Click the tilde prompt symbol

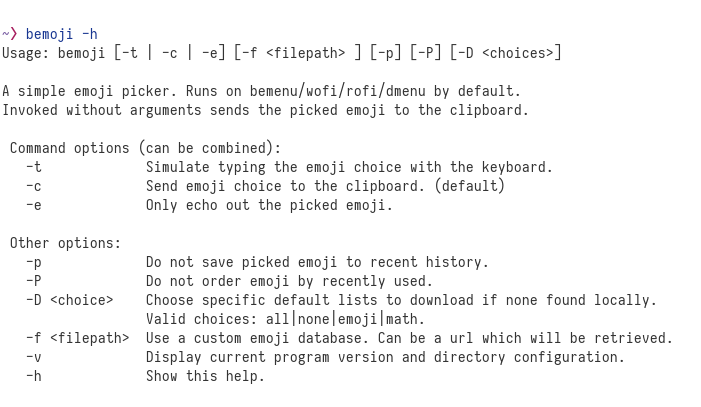pos(5,34)
